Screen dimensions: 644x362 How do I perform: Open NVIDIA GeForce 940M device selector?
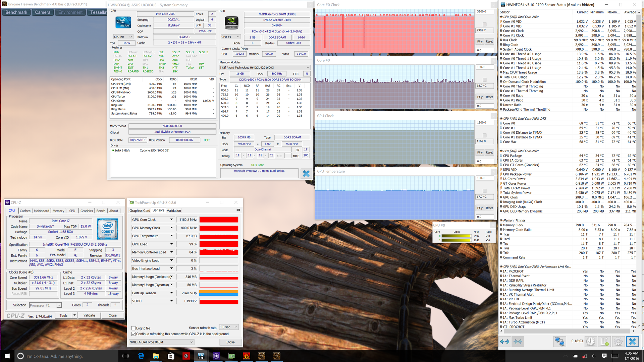click(x=161, y=342)
